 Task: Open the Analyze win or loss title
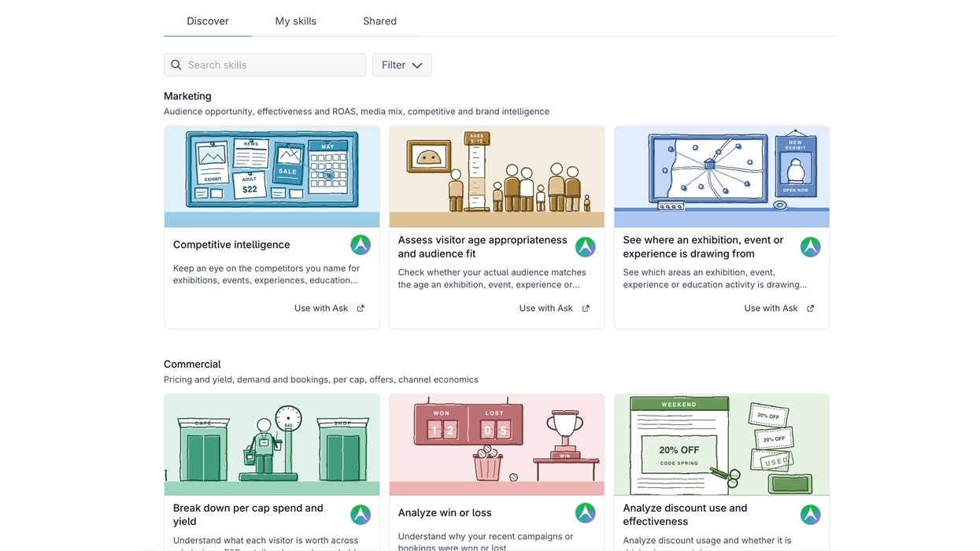(x=445, y=512)
